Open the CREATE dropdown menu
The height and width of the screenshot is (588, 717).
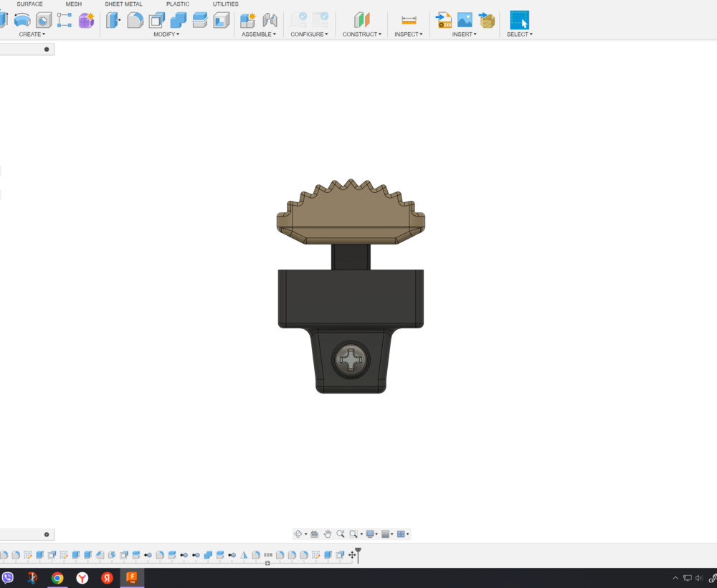point(32,34)
